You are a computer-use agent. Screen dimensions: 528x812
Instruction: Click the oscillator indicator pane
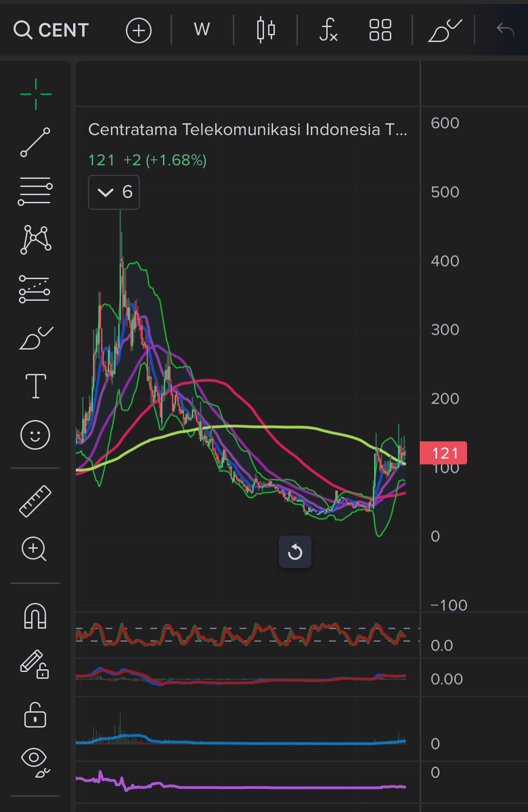tap(248, 635)
